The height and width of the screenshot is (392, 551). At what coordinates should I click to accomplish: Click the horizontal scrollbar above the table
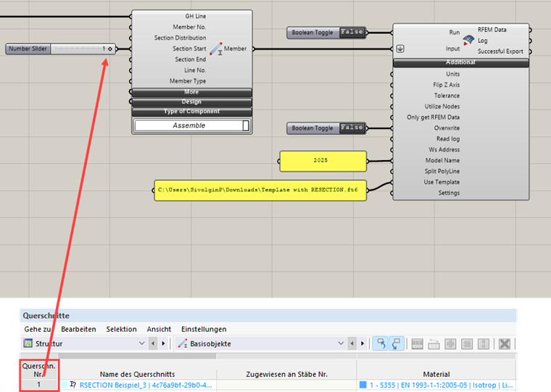pyautogui.click(x=137, y=356)
